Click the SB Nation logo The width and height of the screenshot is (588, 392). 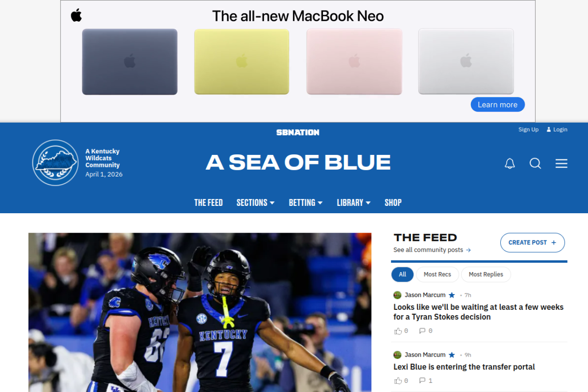pyautogui.click(x=298, y=132)
